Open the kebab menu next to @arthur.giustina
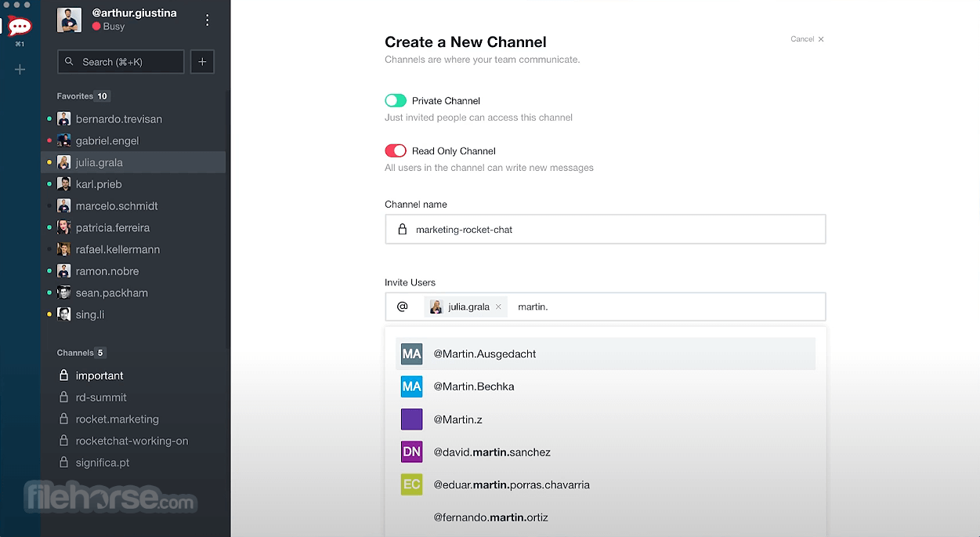 [207, 19]
